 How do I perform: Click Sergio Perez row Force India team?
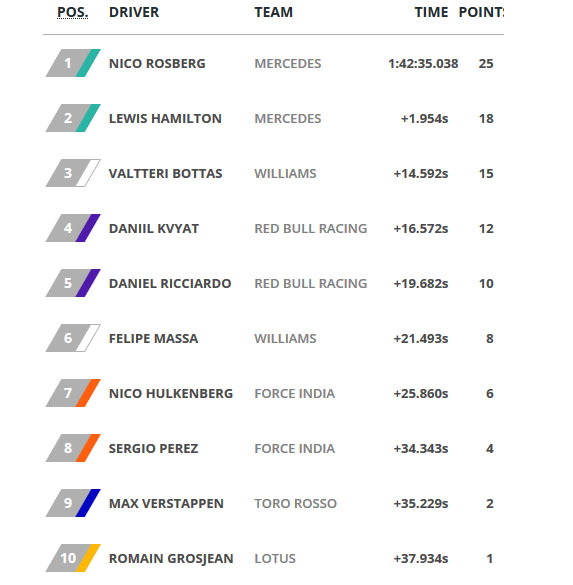(x=294, y=448)
